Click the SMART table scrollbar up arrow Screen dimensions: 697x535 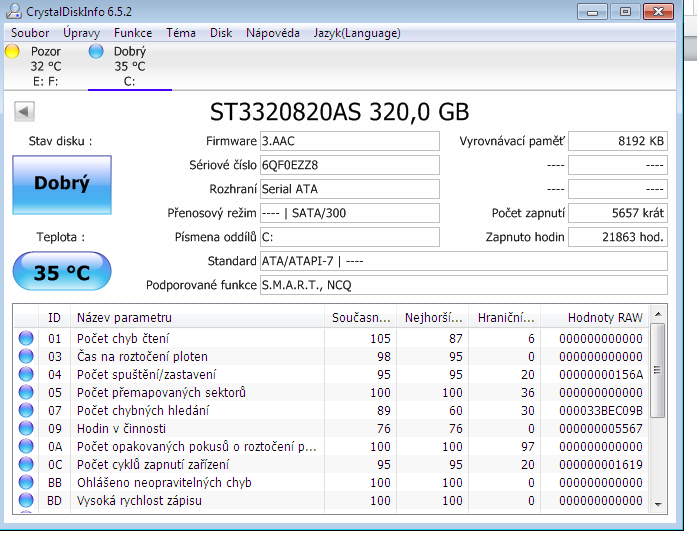pos(658,314)
